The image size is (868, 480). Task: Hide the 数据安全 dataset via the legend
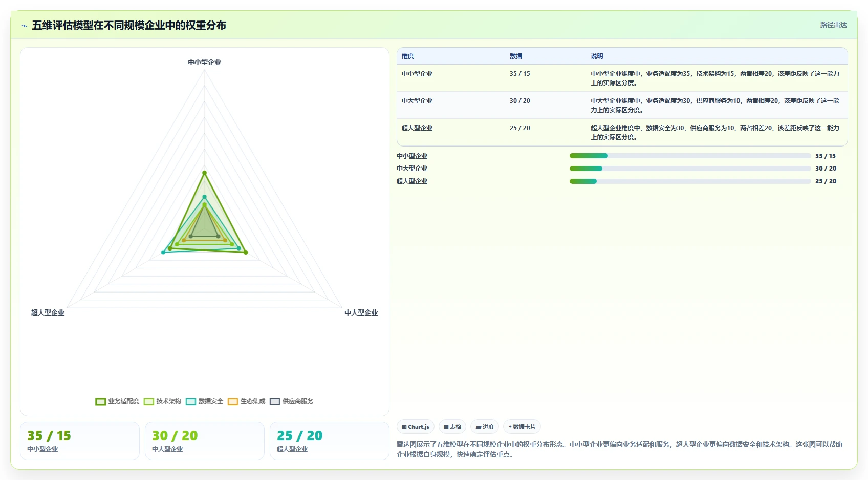click(205, 401)
